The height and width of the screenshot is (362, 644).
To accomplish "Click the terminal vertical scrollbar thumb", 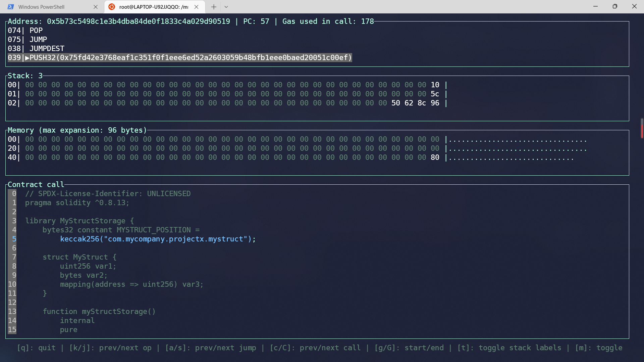I will click(642, 128).
